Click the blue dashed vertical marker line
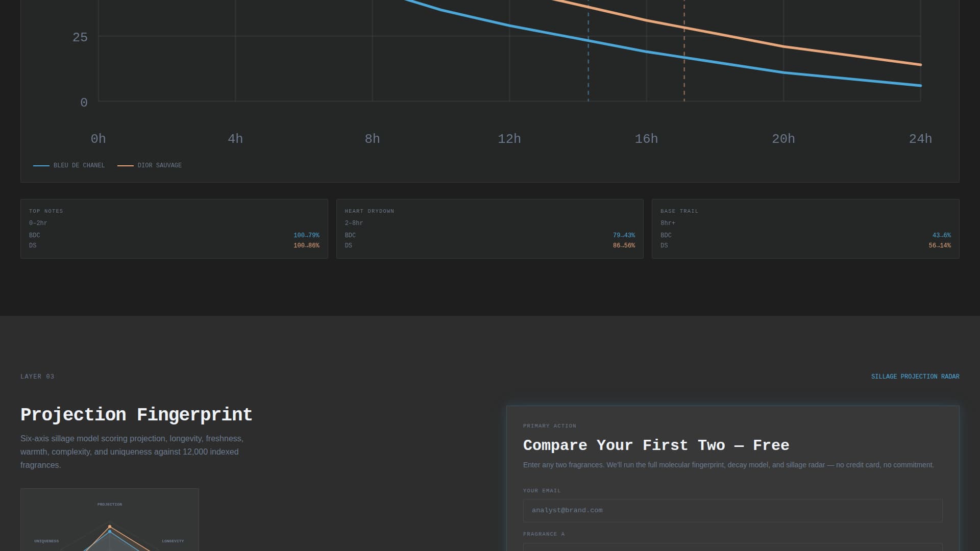980x551 pixels. pos(588,71)
